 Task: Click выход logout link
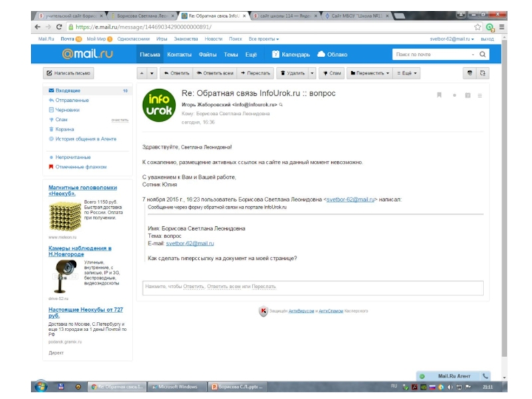[487, 39]
